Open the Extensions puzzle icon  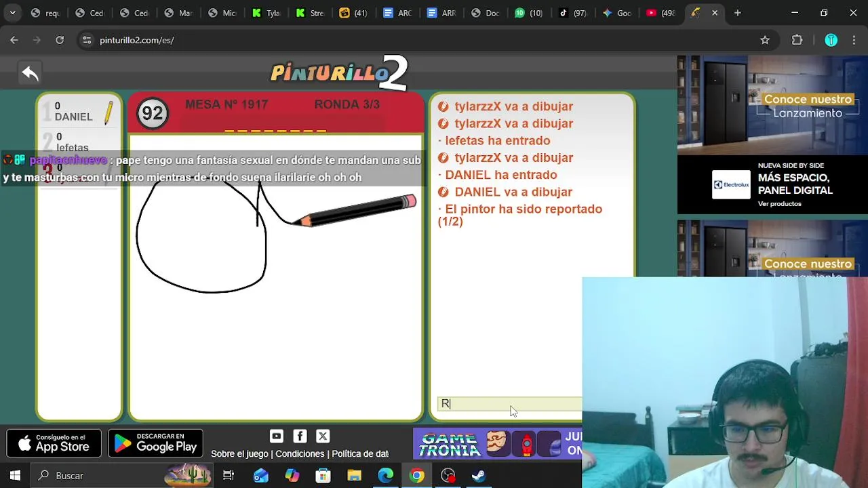coord(797,40)
